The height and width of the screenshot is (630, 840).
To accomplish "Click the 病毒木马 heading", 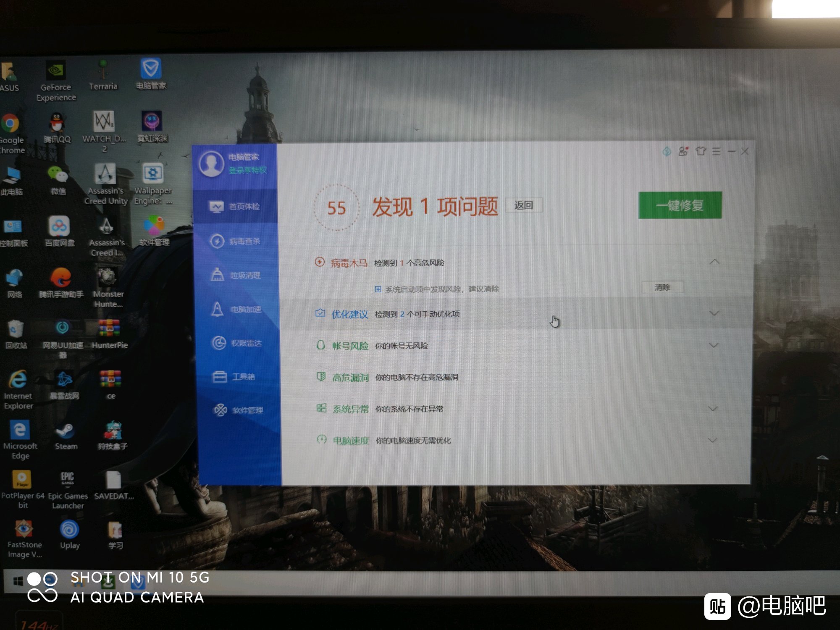I will click(349, 263).
